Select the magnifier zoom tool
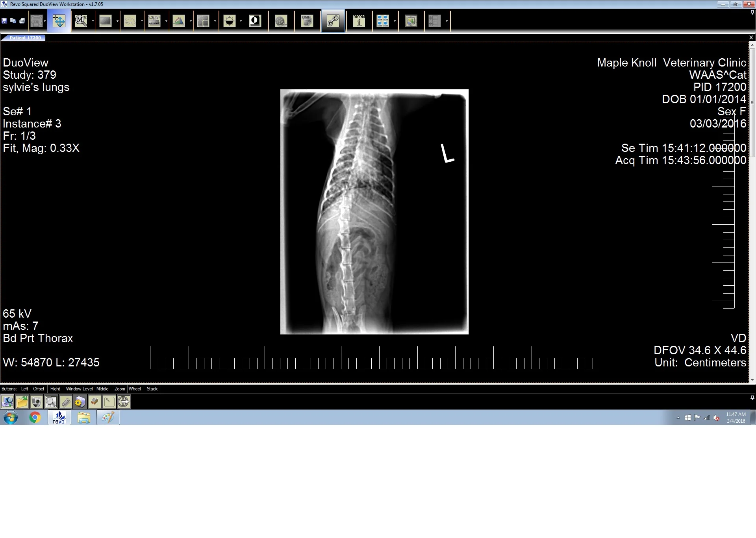Image resolution: width=756 pixels, height=538 pixels. point(81,21)
